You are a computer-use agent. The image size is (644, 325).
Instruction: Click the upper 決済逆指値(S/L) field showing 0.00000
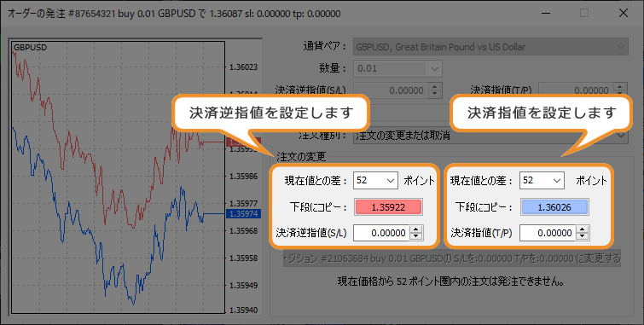(x=391, y=90)
